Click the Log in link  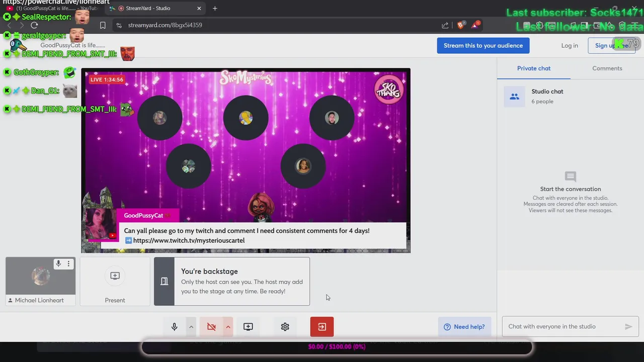(570, 45)
